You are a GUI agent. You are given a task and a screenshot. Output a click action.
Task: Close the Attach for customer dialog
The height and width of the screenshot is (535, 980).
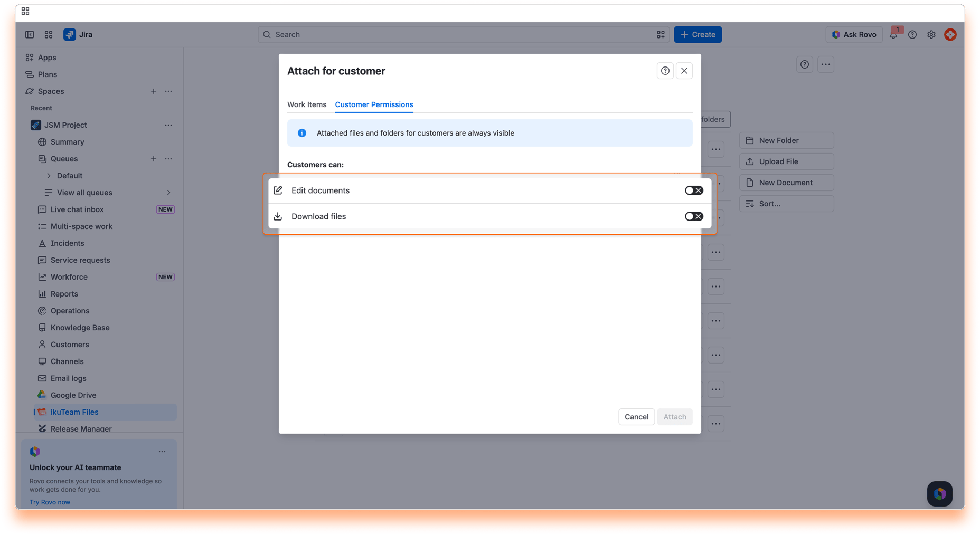[x=684, y=71]
